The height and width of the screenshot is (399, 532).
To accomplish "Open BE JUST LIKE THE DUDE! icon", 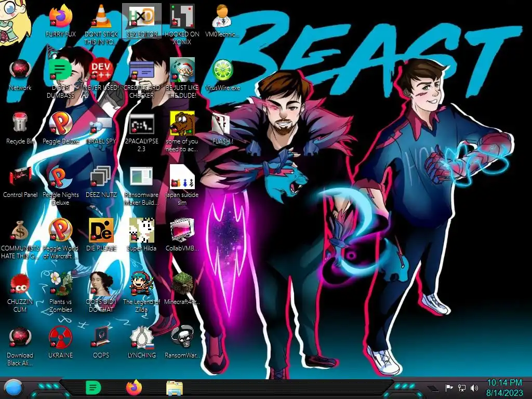I will coord(182,70).
